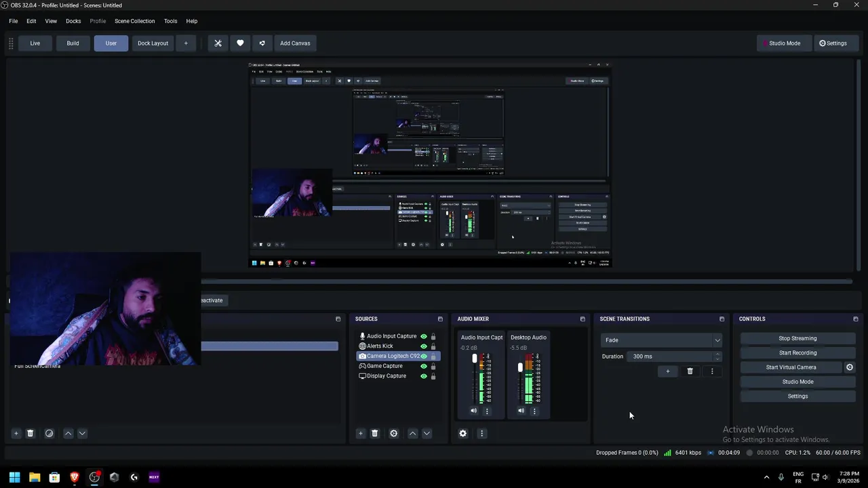Lock the Audio Input Capture source
This screenshot has height=488, width=868.
[433, 336]
